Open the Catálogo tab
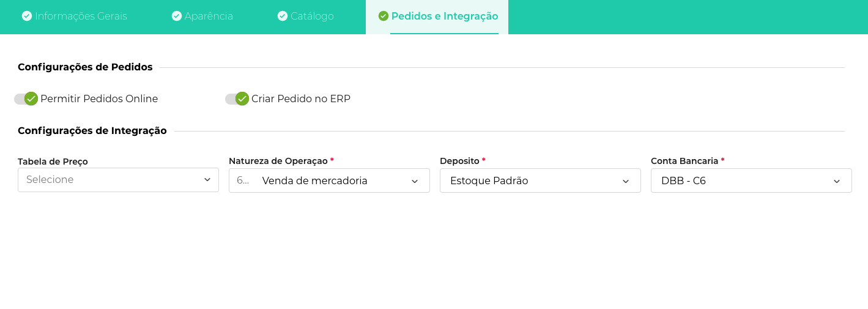 coord(312,17)
